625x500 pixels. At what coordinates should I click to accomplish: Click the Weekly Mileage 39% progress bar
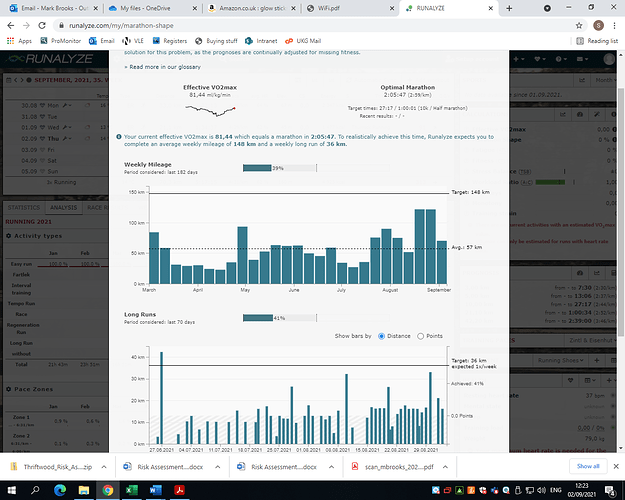point(280,168)
